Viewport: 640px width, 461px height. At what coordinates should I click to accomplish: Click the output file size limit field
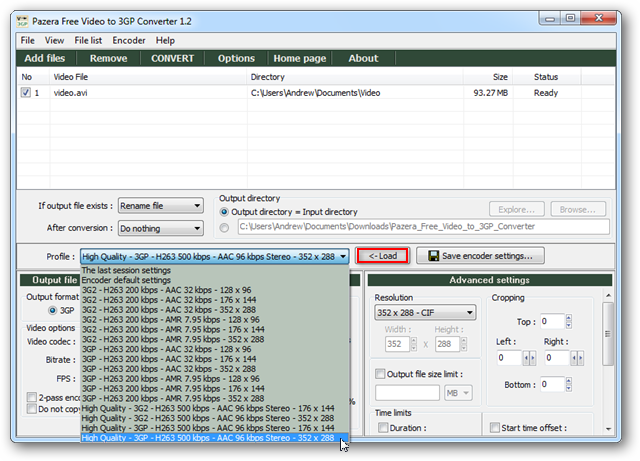tap(407, 393)
